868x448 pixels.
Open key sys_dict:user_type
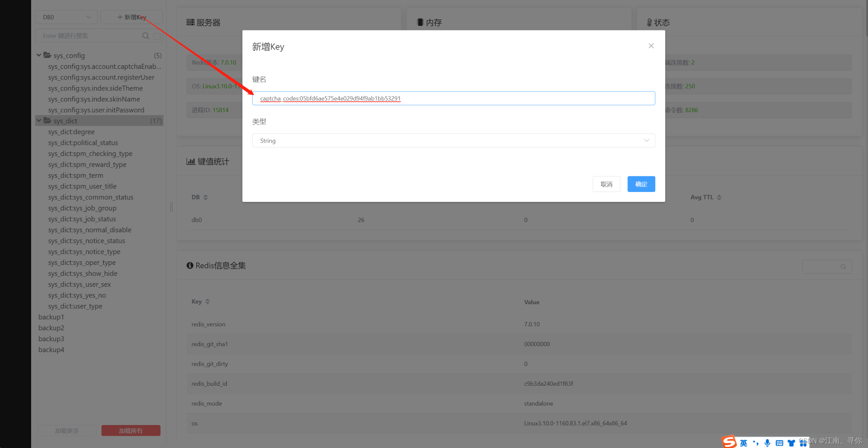[x=75, y=306]
